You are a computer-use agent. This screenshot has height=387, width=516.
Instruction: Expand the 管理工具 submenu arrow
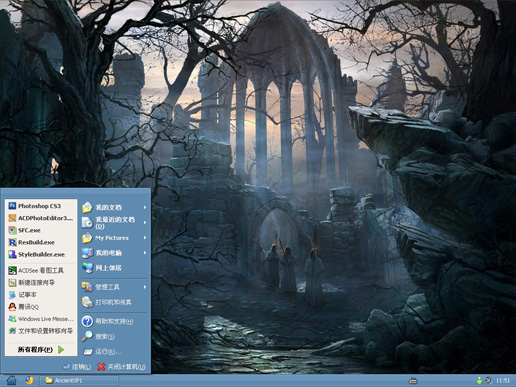(x=145, y=287)
